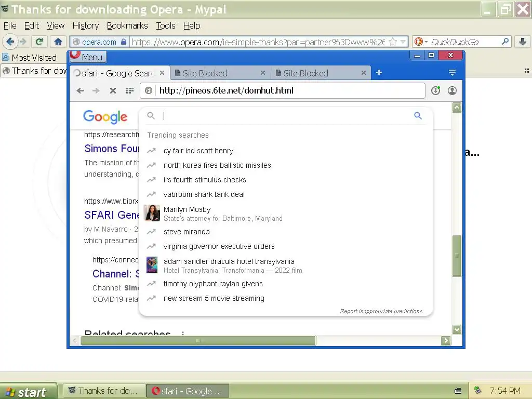This screenshot has height=399, width=532.
Task: Open Opera tab menu lines icon
Action: [x=452, y=73]
